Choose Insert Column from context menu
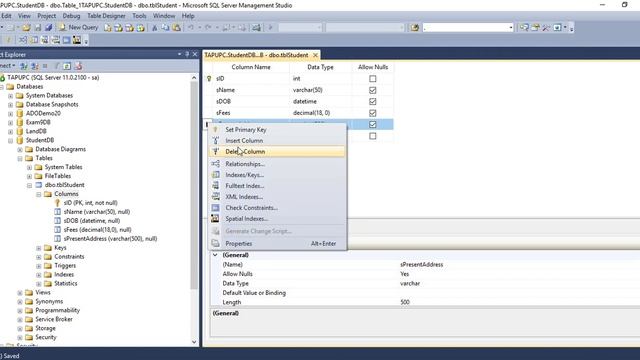 [278, 140]
